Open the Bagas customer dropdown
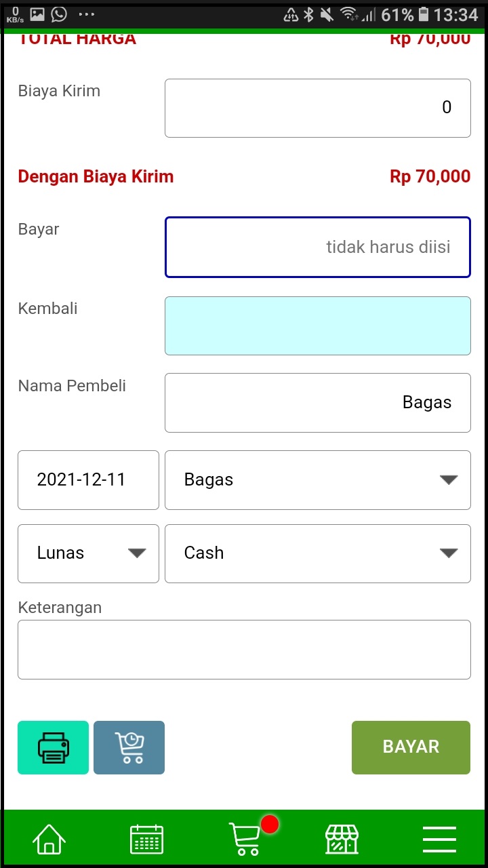 click(x=317, y=479)
